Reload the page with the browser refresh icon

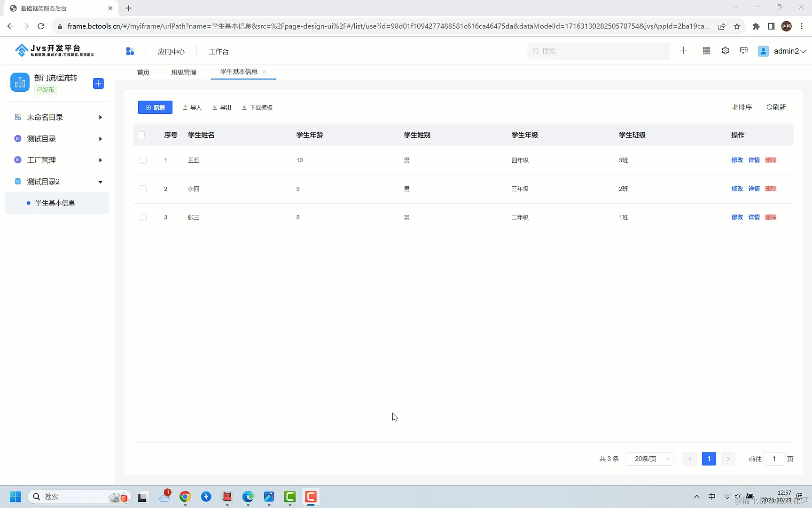[41, 26]
